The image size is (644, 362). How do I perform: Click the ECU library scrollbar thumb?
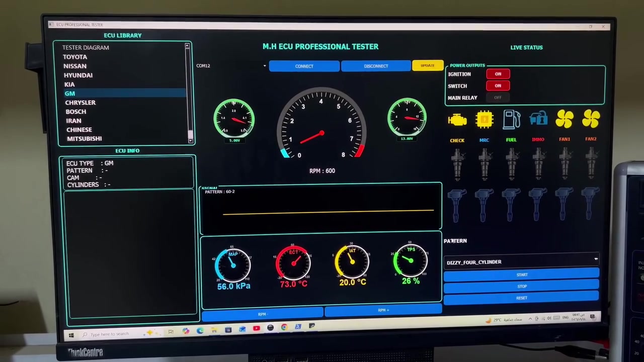coord(190,134)
